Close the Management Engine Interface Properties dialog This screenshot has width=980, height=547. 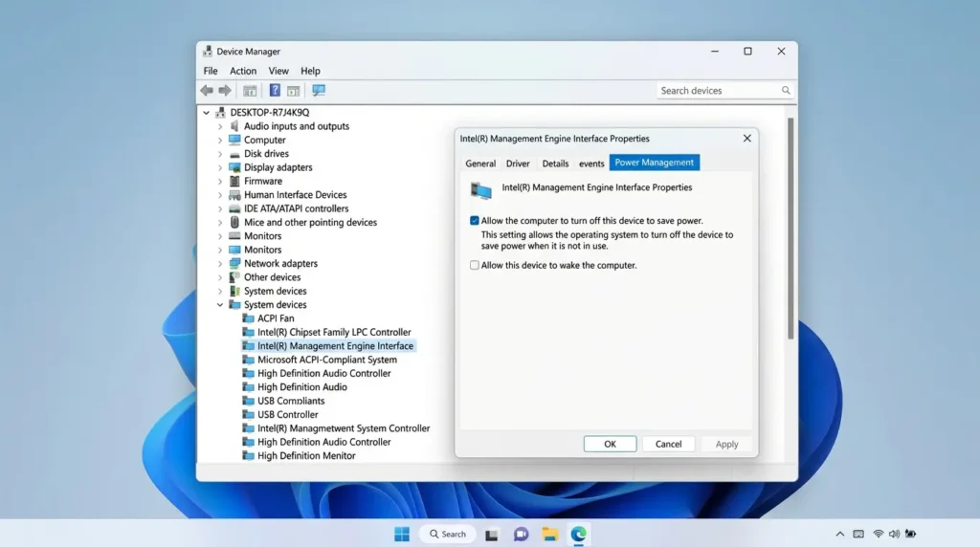746,139
